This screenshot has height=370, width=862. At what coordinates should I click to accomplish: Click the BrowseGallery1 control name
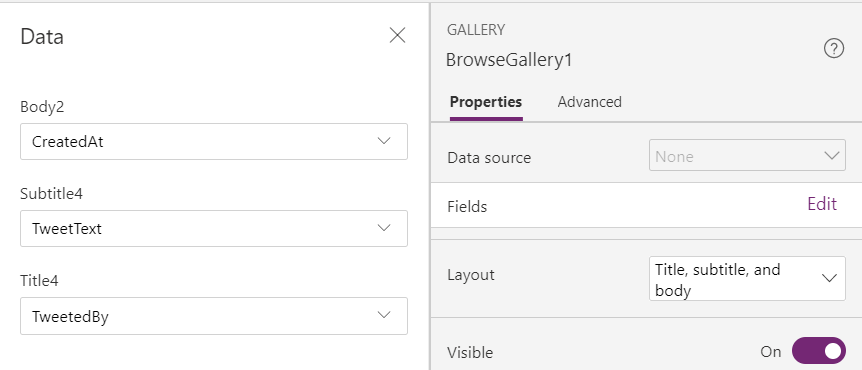[x=509, y=60]
